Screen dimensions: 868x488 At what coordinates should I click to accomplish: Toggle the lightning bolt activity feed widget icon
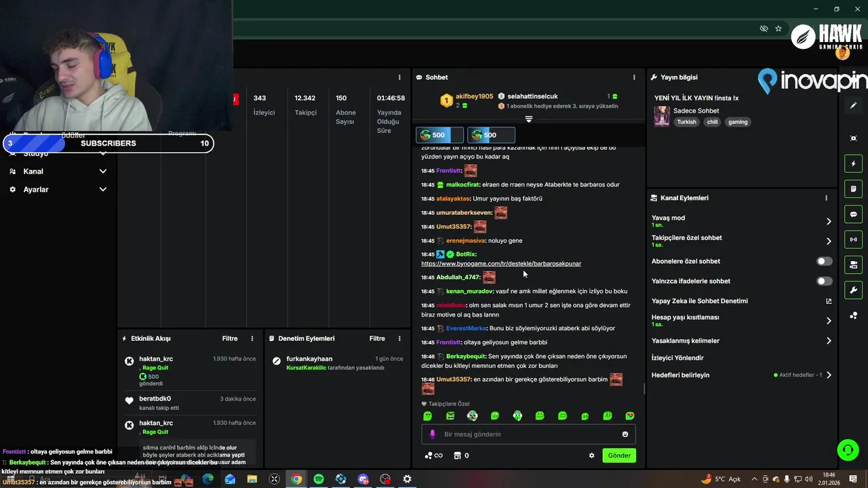(853, 164)
